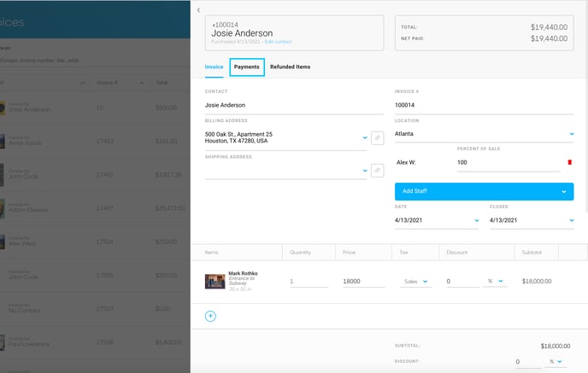
Task: Click the quantity field showing 1
Action: (309, 282)
